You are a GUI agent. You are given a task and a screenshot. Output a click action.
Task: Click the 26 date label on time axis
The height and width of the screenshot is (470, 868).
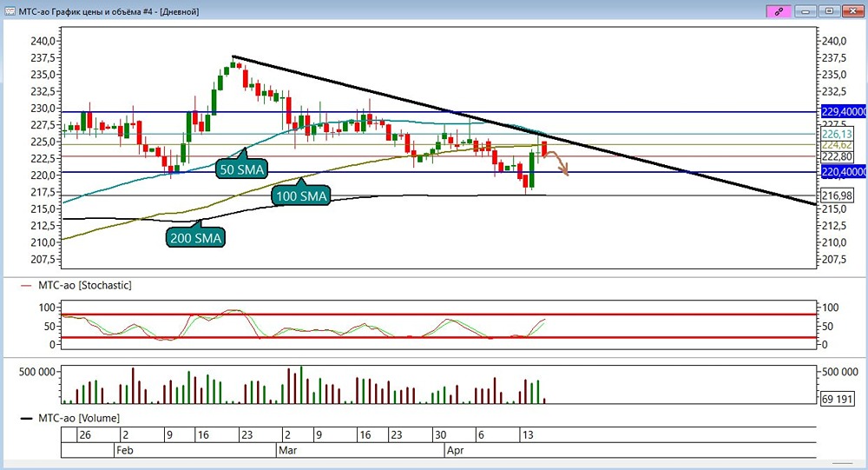pyautogui.click(x=85, y=435)
